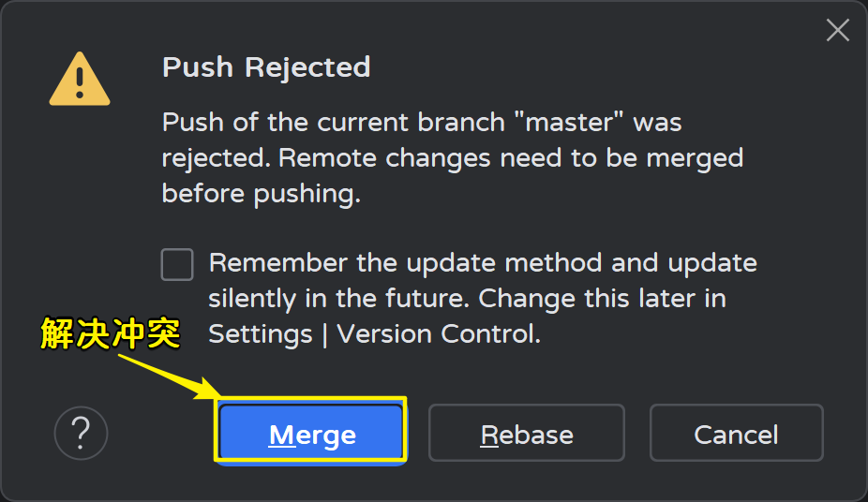Click the word "Settings" in the hint
This screenshot has height=502, width=868.
[x=261, y=334]
